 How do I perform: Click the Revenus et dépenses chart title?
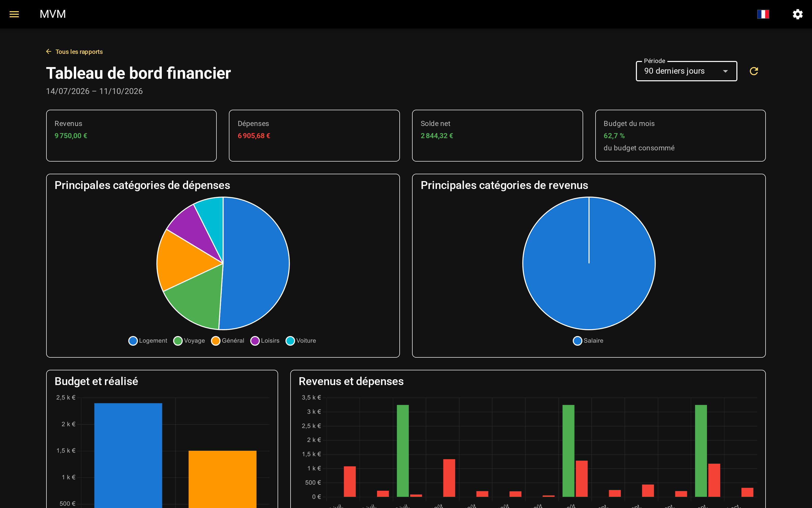click(x=351, y=381)
